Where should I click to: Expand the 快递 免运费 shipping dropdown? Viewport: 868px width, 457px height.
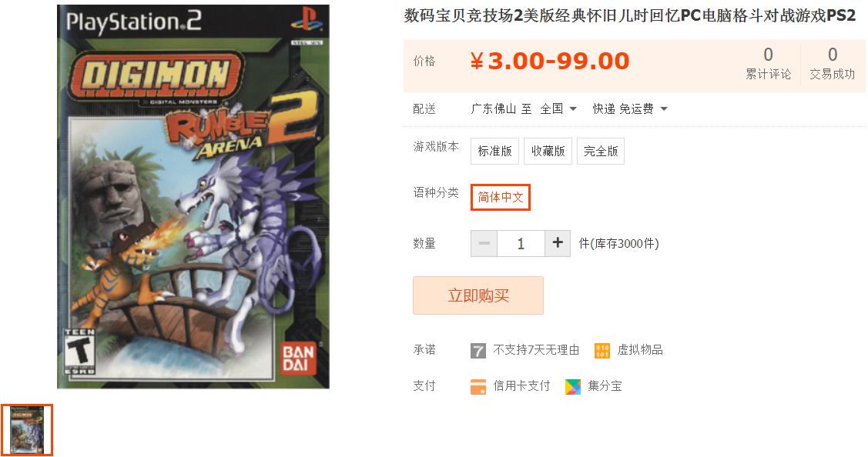coord(630,108)
